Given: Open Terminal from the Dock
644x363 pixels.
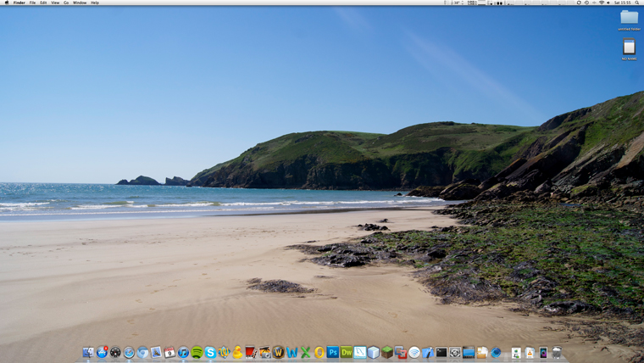Looking at the screenshot, I should pos(441,352).
